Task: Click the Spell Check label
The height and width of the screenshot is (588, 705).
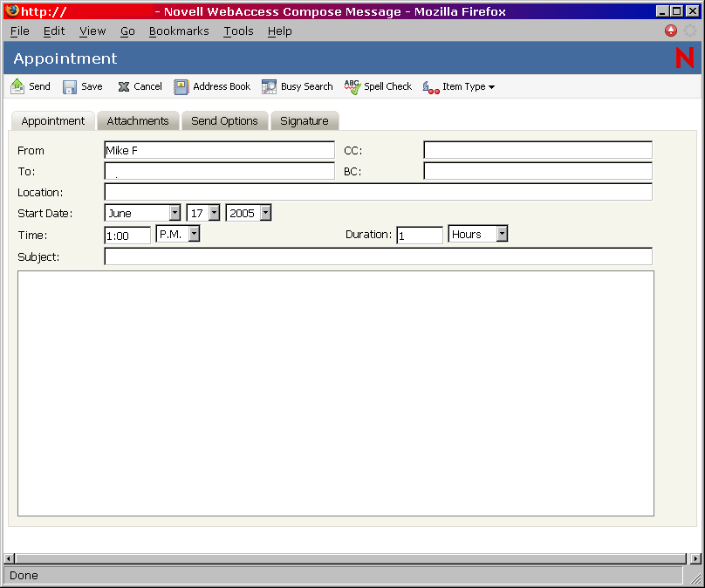Action: click(x=387, y=86)
